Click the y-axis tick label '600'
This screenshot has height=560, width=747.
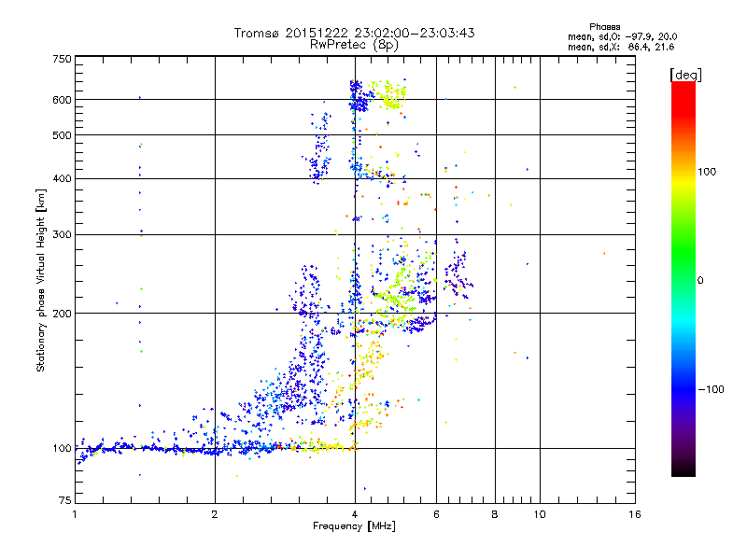62,100
